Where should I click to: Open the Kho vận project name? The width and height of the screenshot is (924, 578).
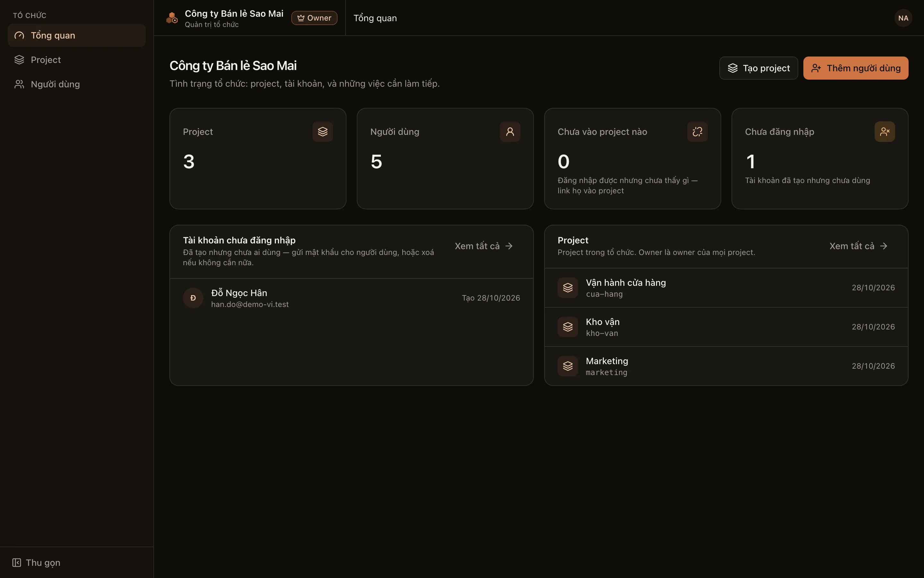click(603, 322)
